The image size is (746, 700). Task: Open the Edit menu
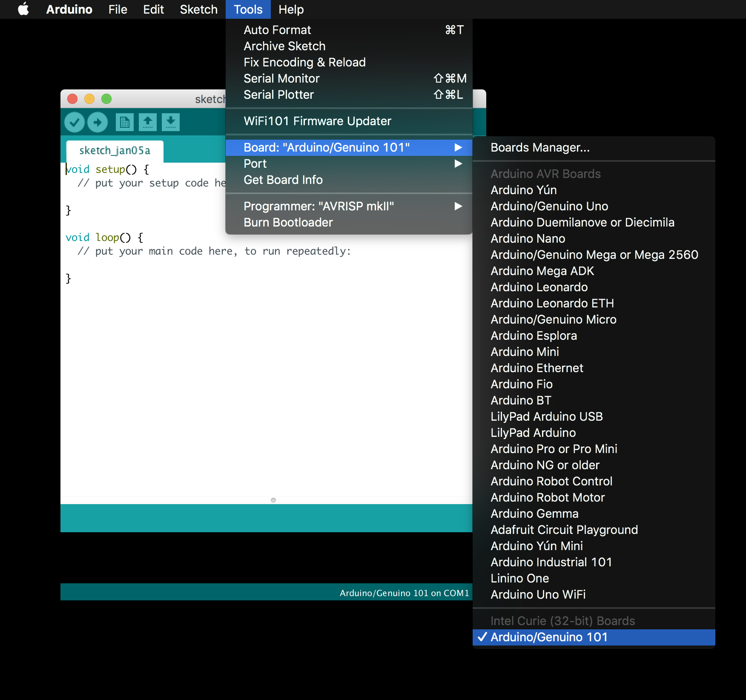coord(154,9)
